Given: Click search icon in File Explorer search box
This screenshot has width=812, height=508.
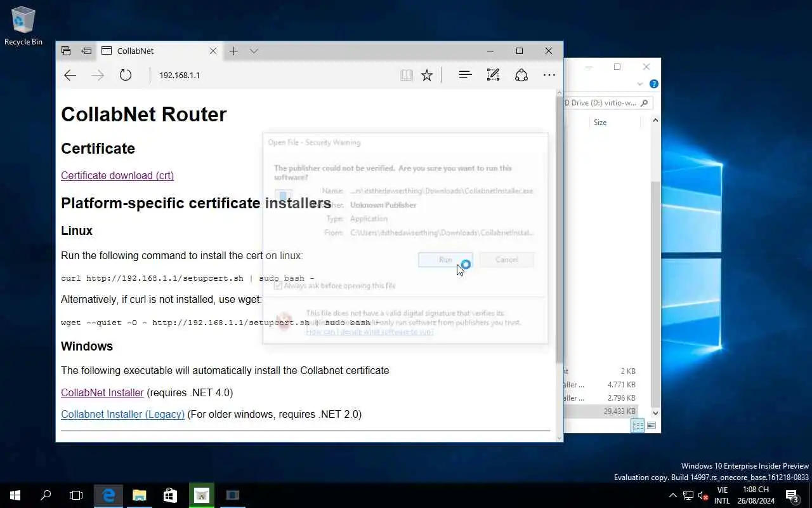Looking at the screenshot, I should tap(645, 103).
